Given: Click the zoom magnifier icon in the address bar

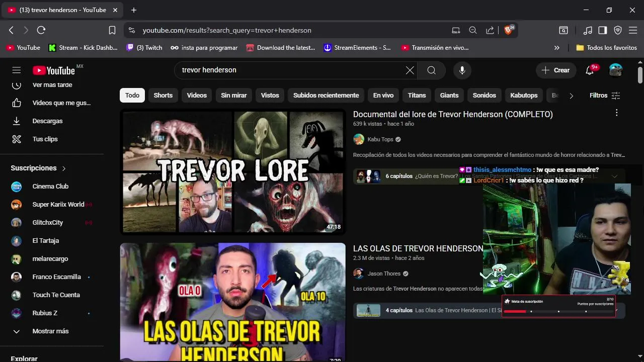Looking at the screenshot, I should (473, 30).
